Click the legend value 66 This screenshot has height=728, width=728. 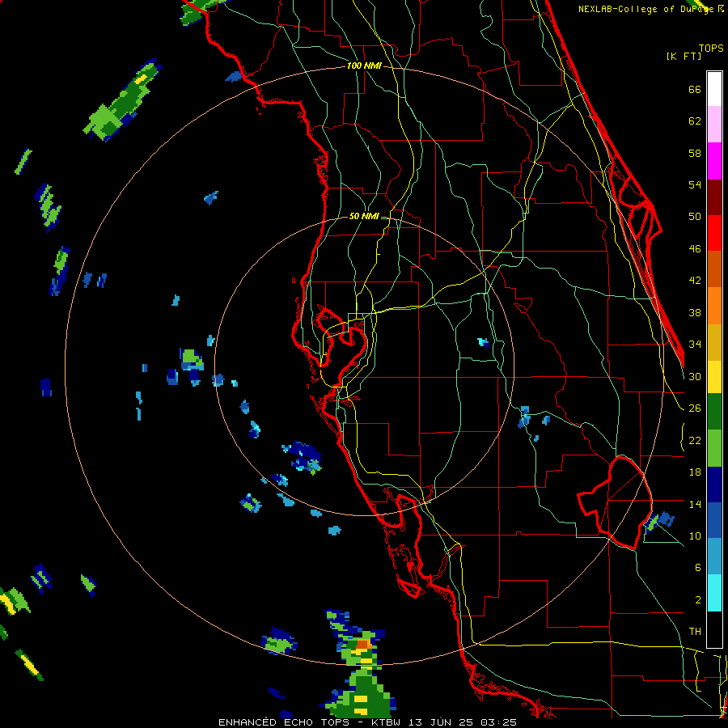point(695,89)
